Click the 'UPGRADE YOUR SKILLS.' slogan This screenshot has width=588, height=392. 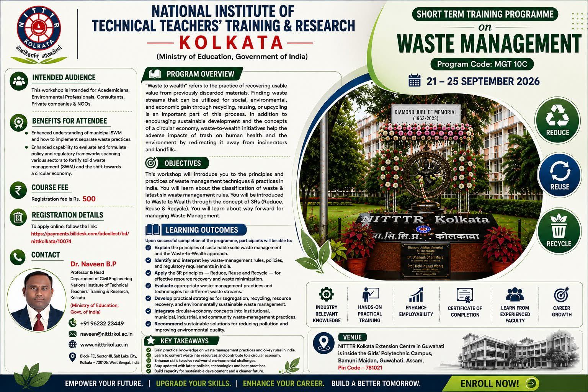click(193, 383)
